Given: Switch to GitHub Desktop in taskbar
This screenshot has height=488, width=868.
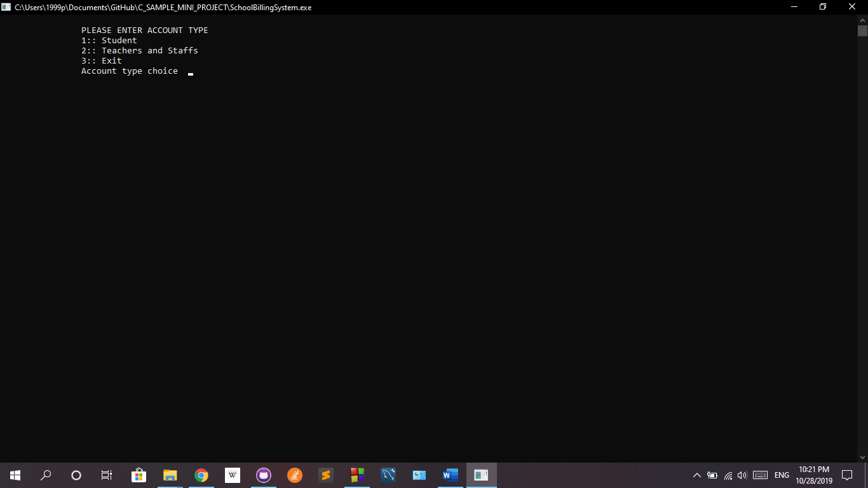Looking at the screenshot, I should tap(263, 475).
